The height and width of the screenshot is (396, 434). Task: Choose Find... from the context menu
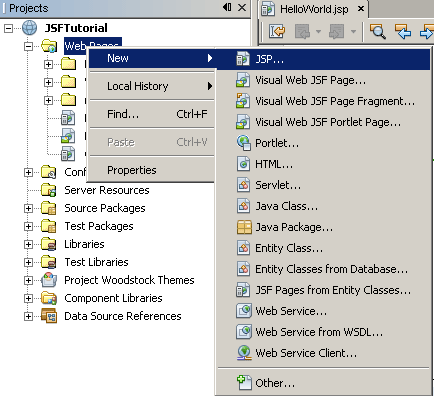click(x=152, y=114)
